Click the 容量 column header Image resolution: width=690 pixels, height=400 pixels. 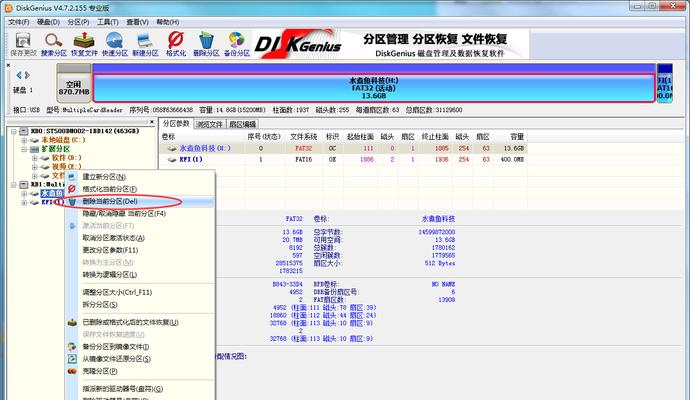click(x=517, y=137)
